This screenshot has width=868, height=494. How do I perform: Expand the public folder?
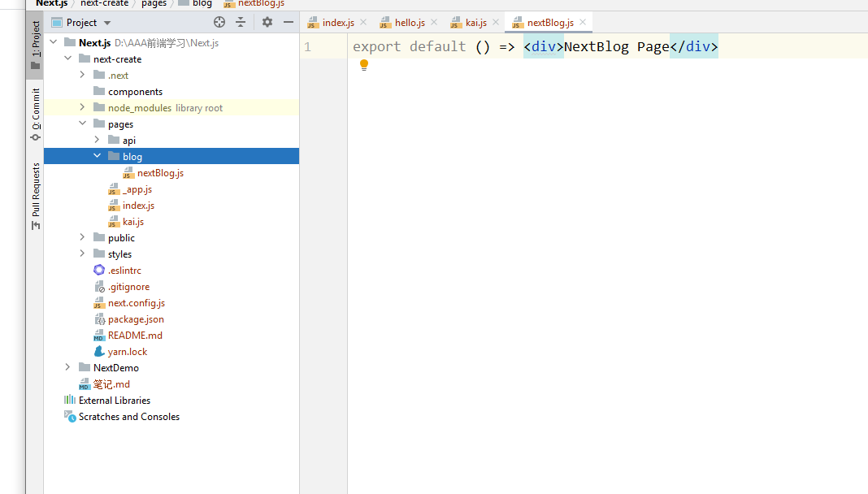(82, 237)
